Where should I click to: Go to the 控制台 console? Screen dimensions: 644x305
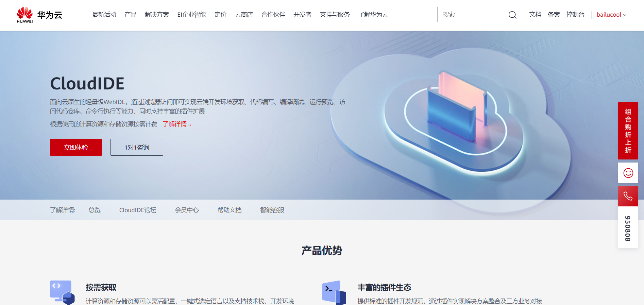(x=576, y=15)
